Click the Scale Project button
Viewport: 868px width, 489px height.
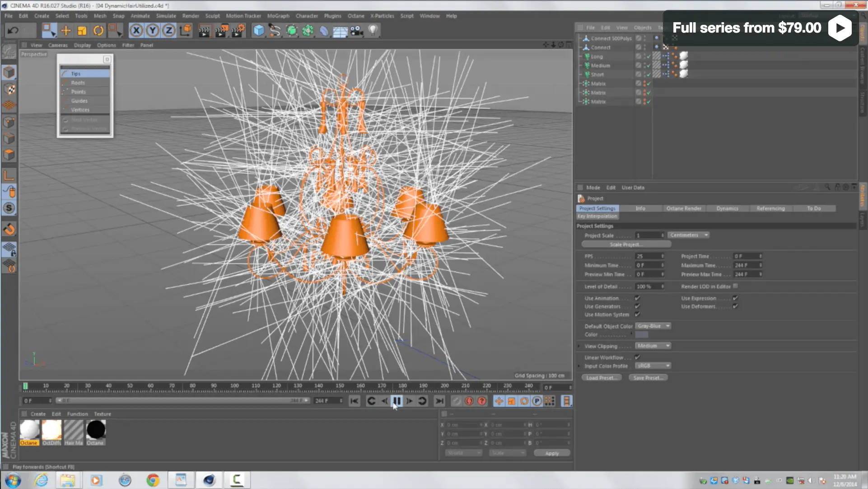pyautogui.click(x=626, y=244)
